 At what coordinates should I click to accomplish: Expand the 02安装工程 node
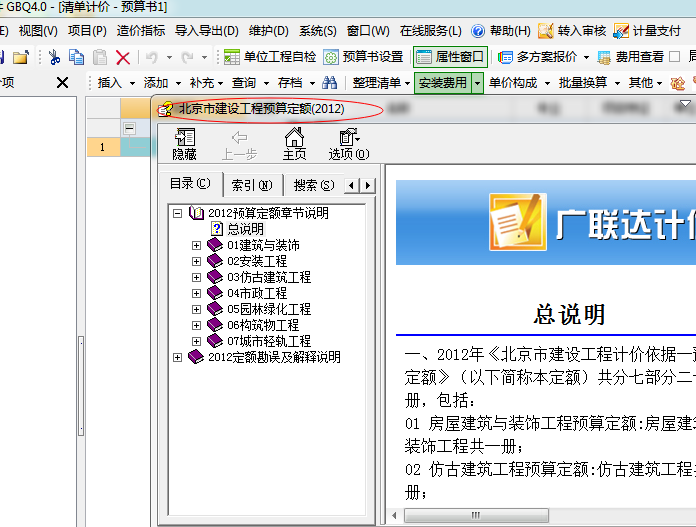click(x=196, y=262)
